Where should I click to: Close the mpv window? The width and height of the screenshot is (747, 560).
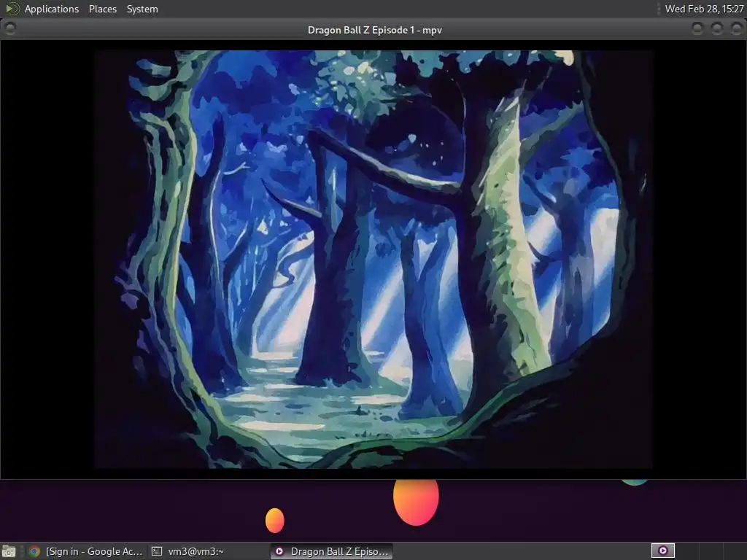(x=736, y=28)
